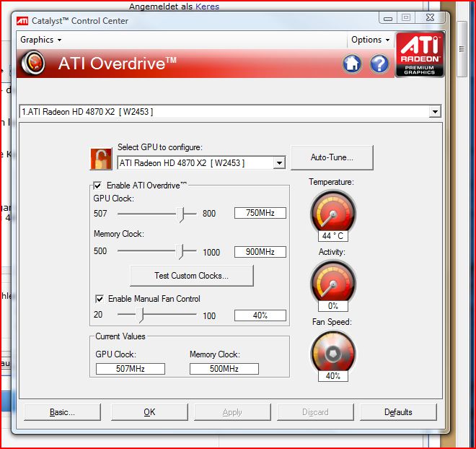Click the 900MHz memory clock value field

click(x=260, y=252)
